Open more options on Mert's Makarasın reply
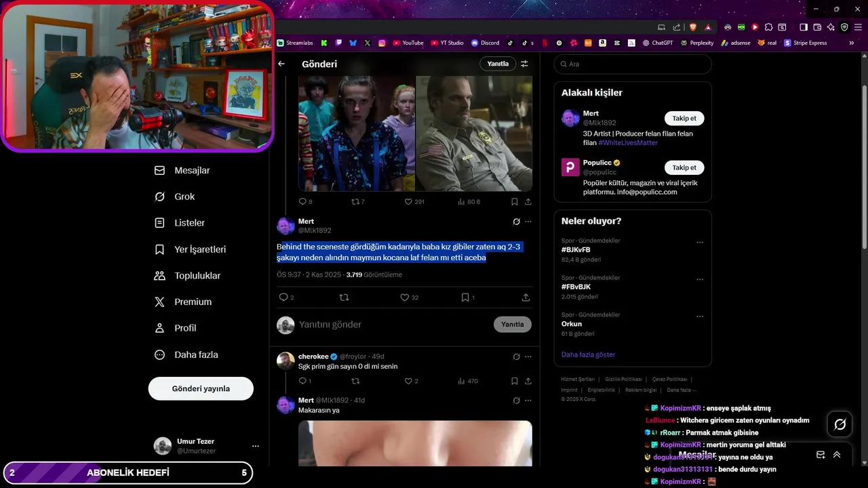 click(x=528, y=401)
